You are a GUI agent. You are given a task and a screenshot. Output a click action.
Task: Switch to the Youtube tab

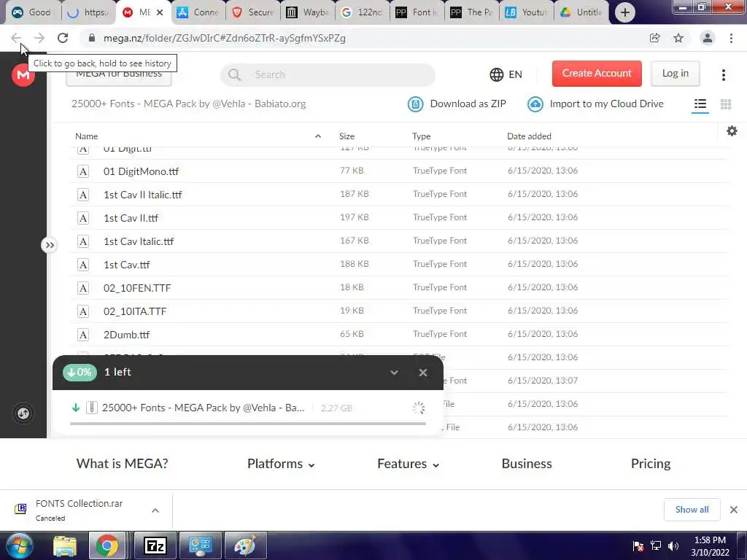click(526, 12)
